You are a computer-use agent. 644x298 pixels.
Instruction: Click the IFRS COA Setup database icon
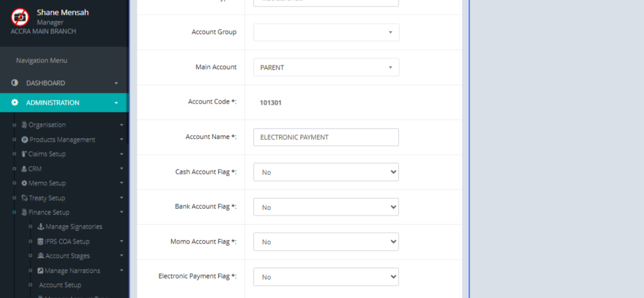(40, 242)
